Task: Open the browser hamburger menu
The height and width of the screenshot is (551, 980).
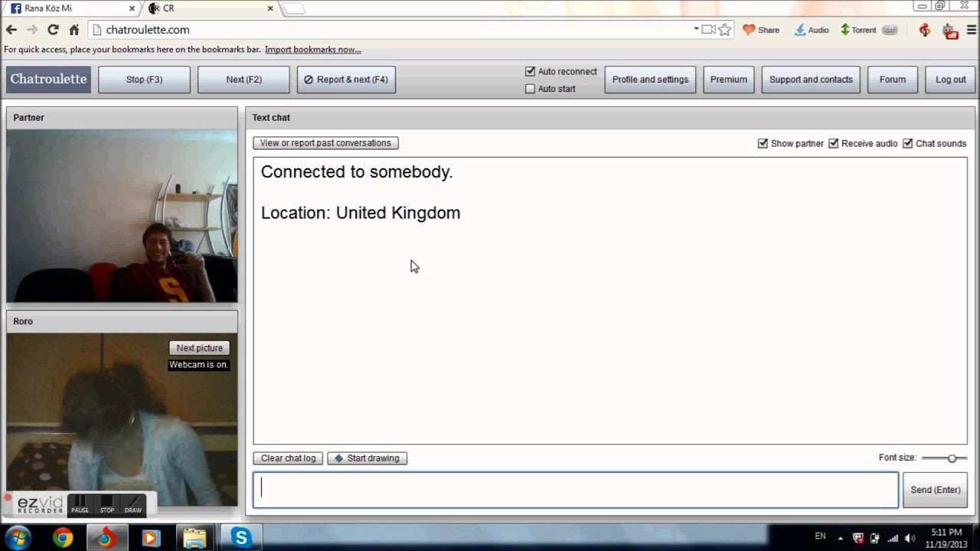Action: 972,30
